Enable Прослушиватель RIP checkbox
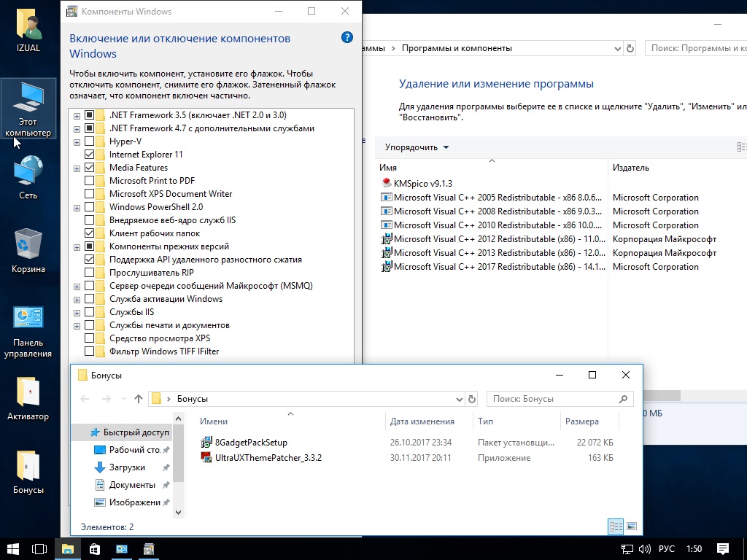Screen dimensions: 747x560 click(89, 273)
